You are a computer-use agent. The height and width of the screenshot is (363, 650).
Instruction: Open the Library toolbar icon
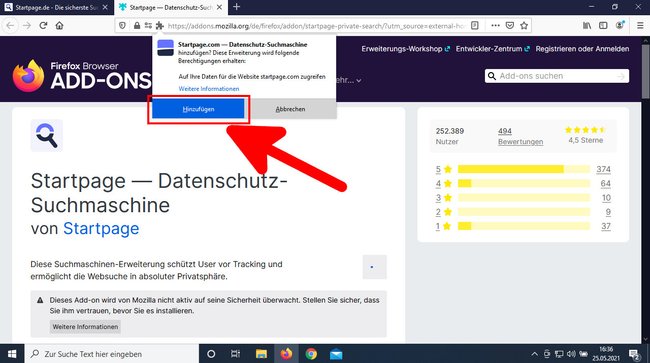coord(587,26)
